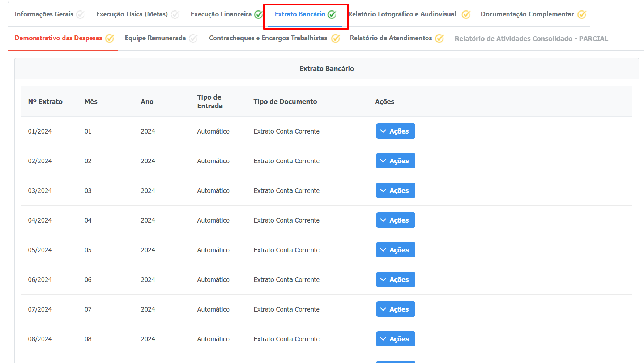The height and width of the screenshot is (363, 644).
Task: Click yellow check icon beside Demonstrativo das Despesas
Action: [110, 38]
